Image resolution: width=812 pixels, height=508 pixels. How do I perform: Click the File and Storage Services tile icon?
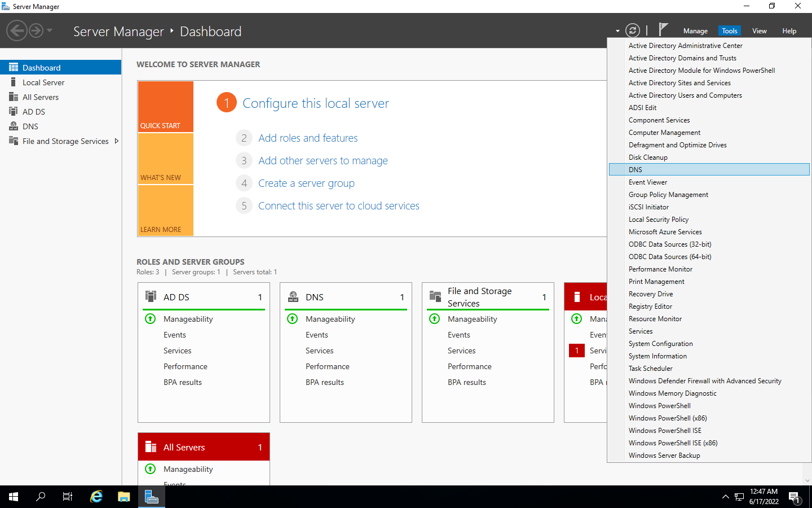point(435,296)
